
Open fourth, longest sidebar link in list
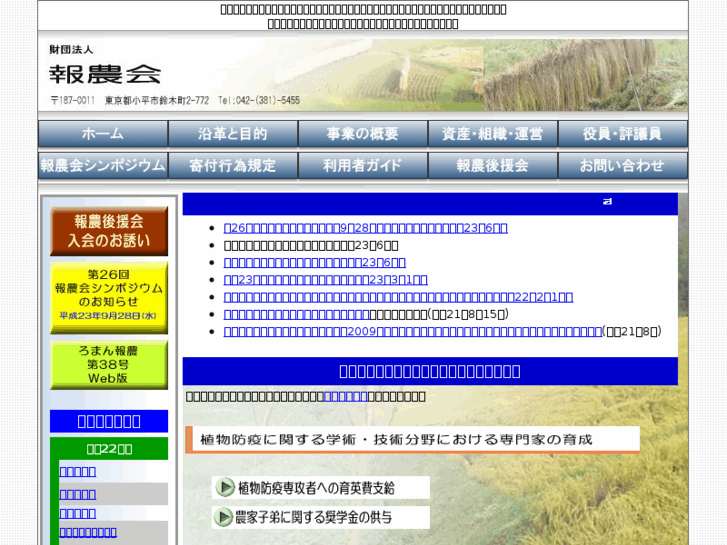[88, 532]
